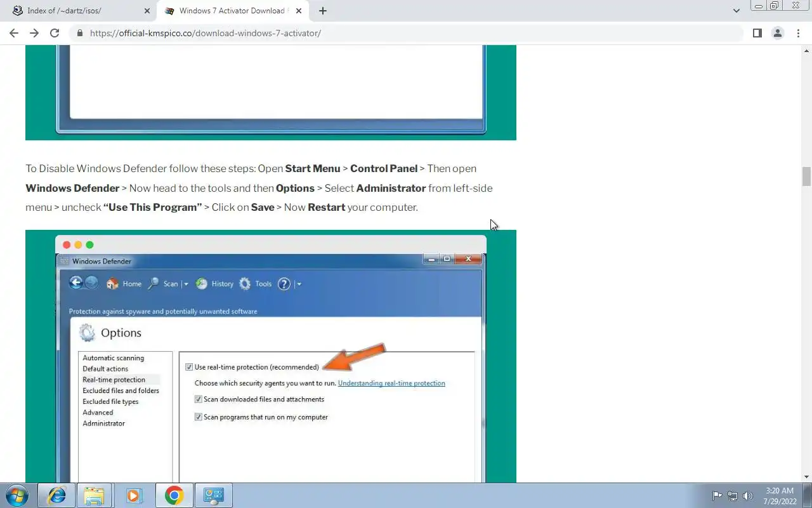The width and height of the screenshot is (812, 508).
Task: Open the Chrome three-dot menu
Action: 798,33
